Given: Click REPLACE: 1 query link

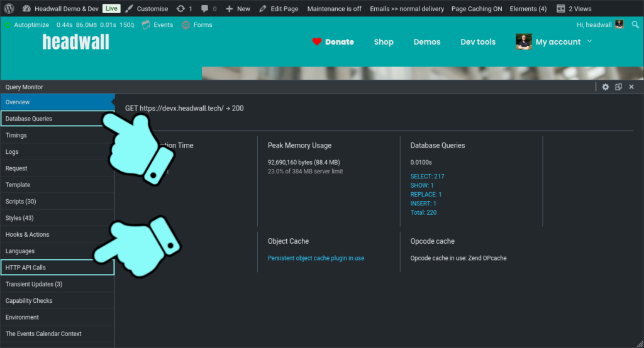Looking at the screenshot, I should (x=426, y=195).
